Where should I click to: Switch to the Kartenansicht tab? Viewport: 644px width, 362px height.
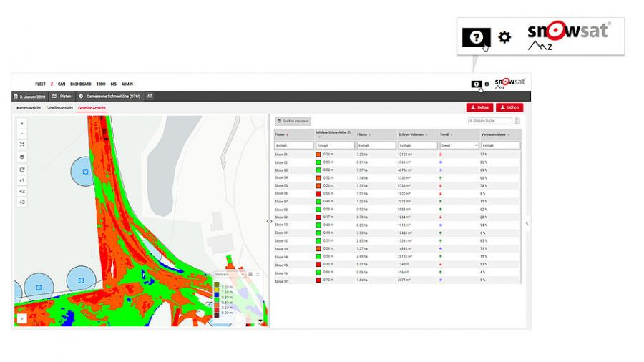pyautogui.click(x=29, y=108)
